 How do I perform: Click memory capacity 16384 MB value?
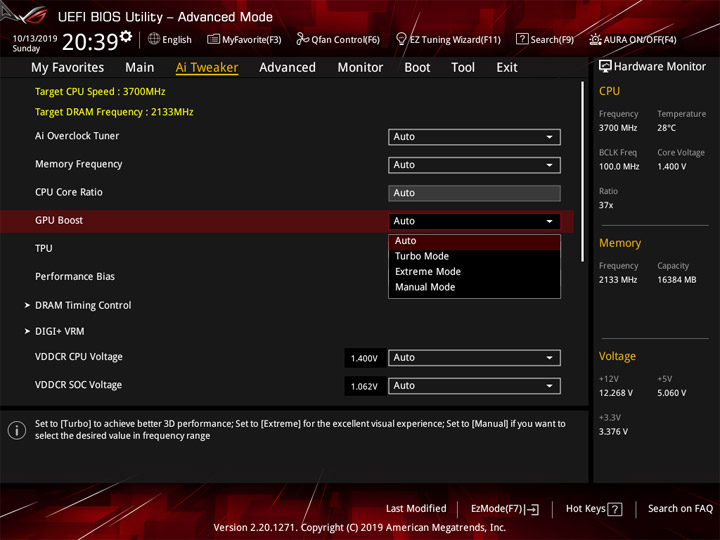pyautogui.click(x=676, y=280)
